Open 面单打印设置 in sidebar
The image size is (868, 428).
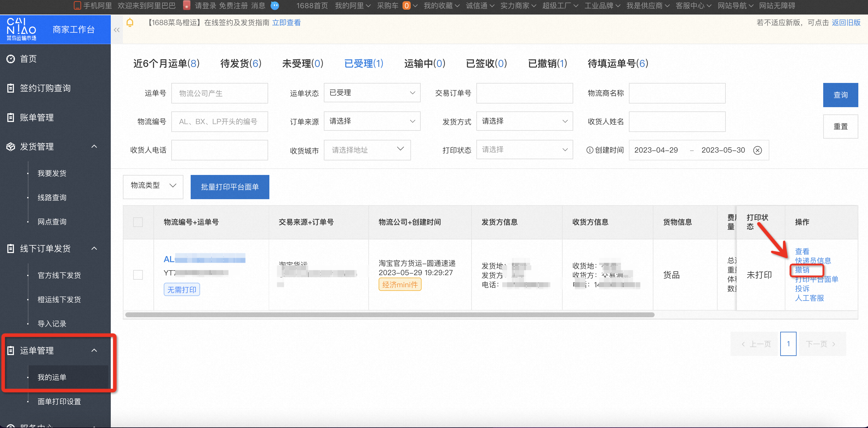coord(59,402)
